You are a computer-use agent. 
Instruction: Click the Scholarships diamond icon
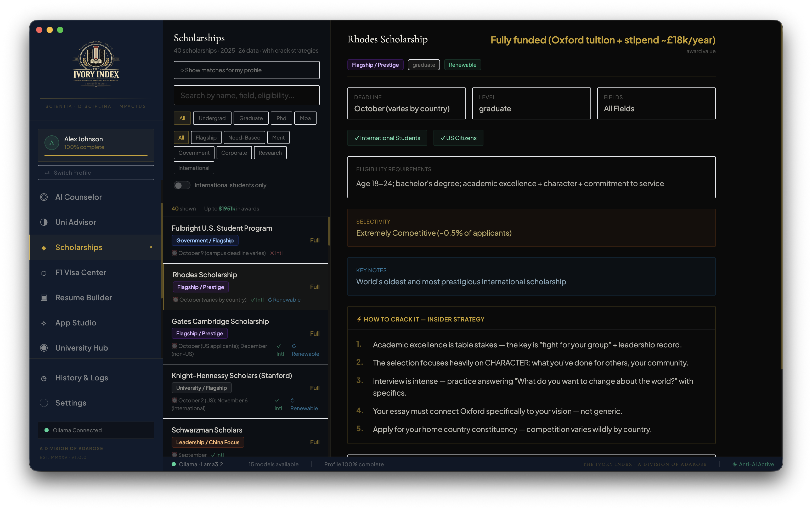click(x=44, y=248)
